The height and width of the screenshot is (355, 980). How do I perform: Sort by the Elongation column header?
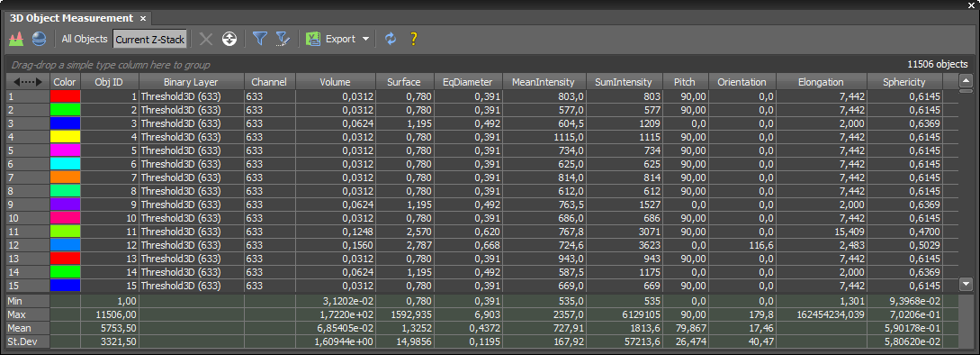pos(821,82)
